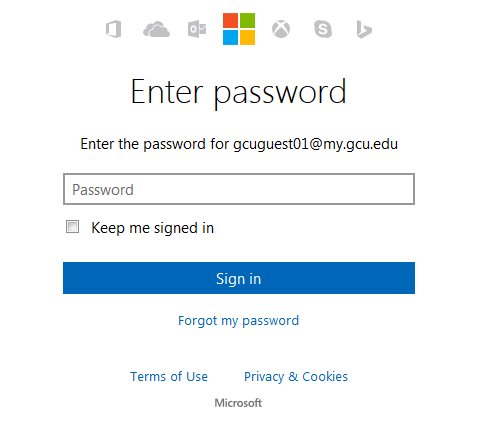Click the blue Sign in button

point(239,278)
